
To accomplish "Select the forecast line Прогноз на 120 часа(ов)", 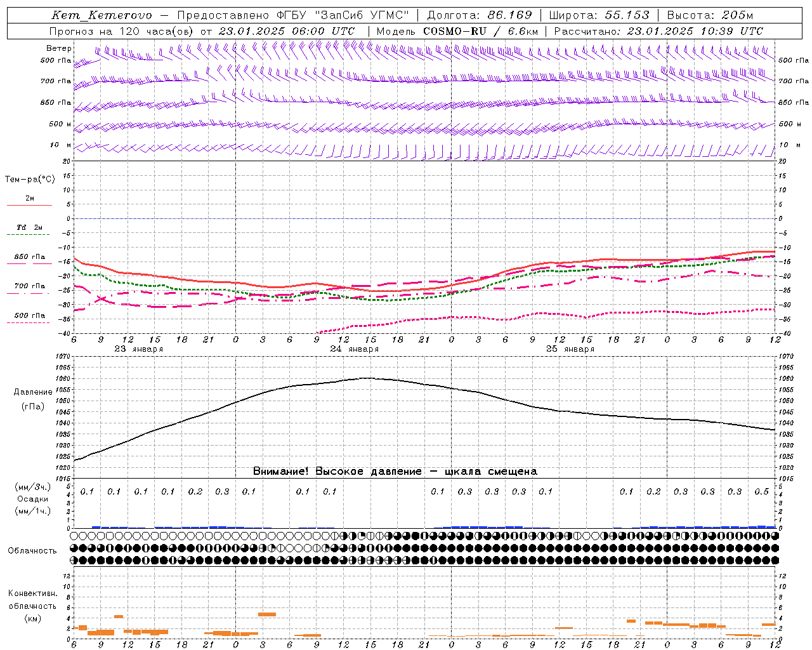I will point(122,31).
